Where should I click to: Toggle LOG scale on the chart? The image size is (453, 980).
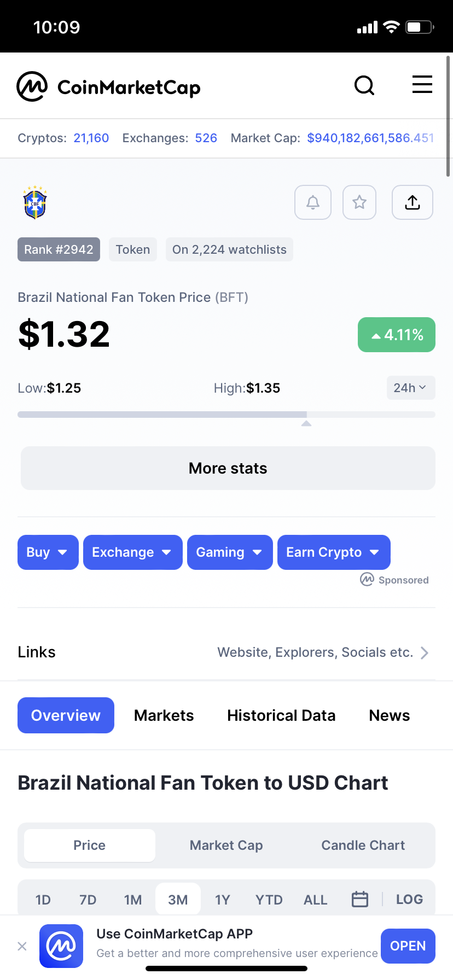pos(409,899)
